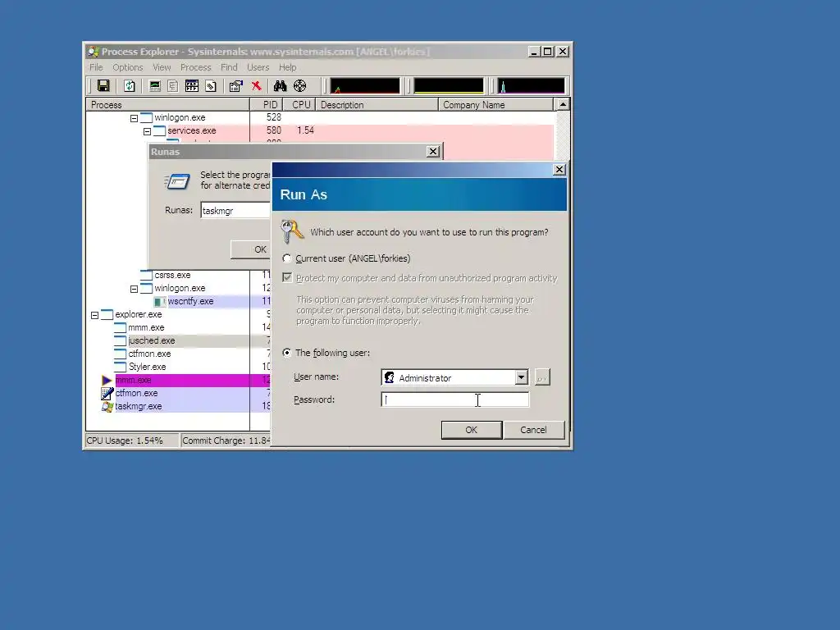Collapse the explorer.exe tree node
This screenshot has height=630, width=840.
pos(95,315)
